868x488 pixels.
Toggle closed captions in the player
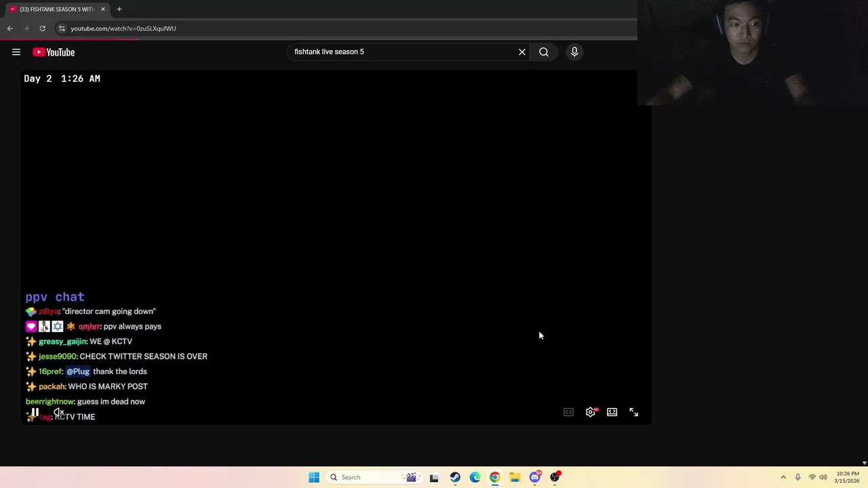[569, 412]
